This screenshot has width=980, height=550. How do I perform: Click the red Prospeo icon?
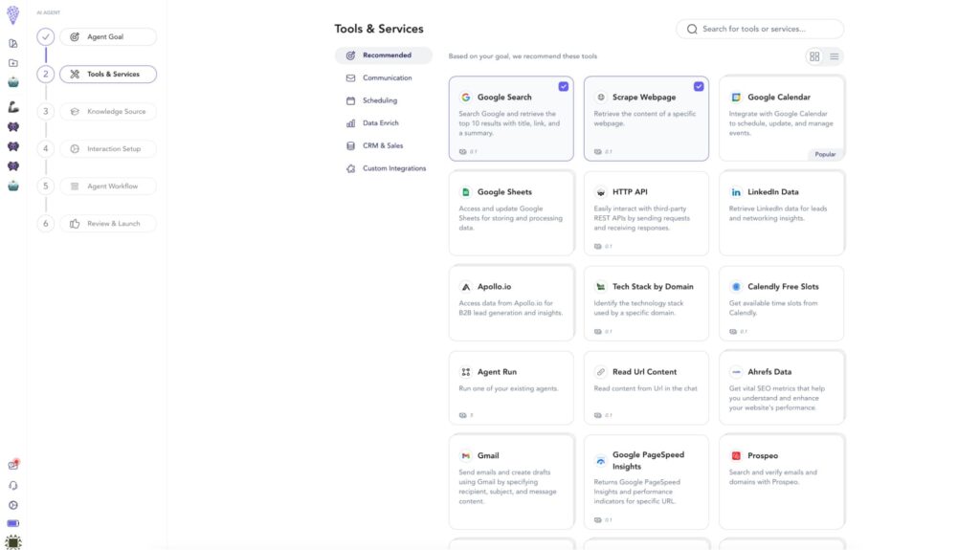pyautogui.click(x=736, y=456)
